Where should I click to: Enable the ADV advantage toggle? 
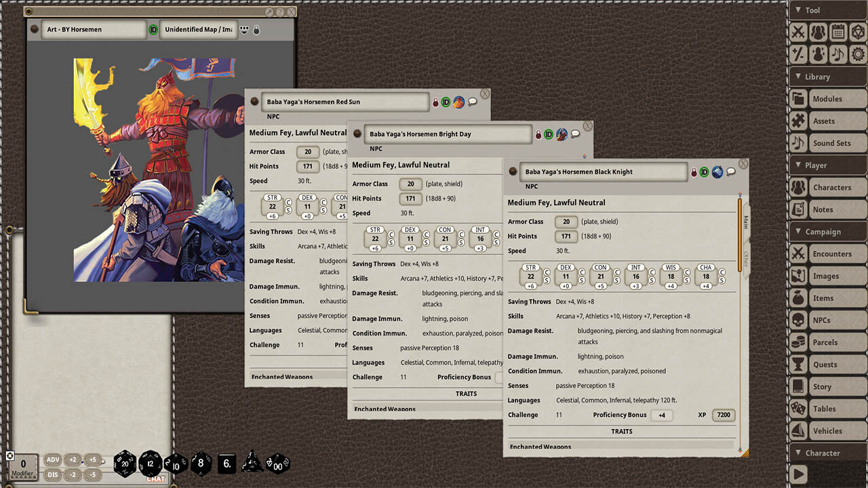pos(53,459)
